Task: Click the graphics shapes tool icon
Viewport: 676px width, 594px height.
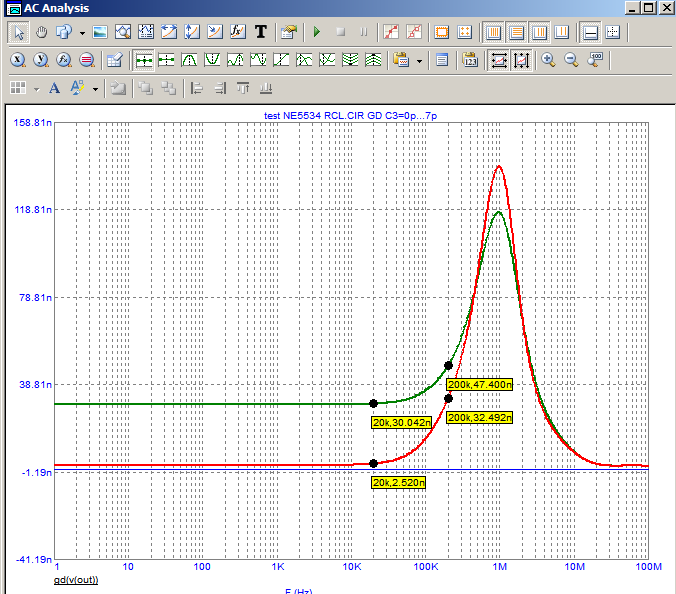Action: click(x=64, y=32)
